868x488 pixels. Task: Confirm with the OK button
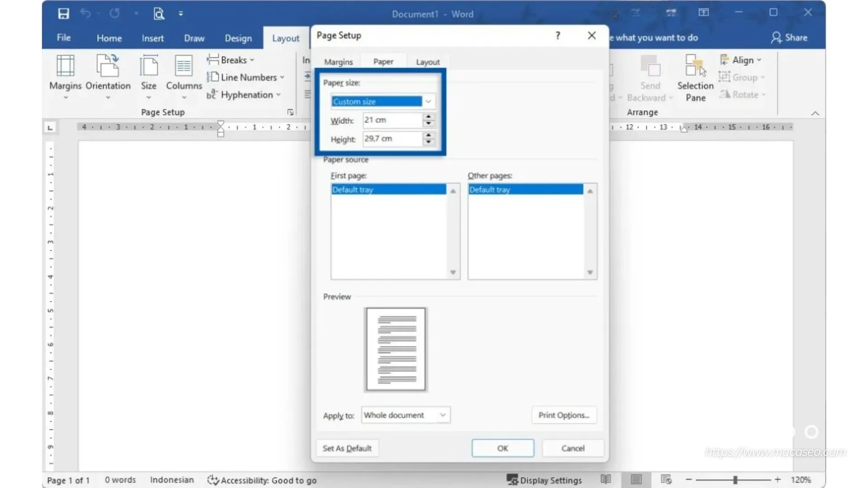(503, 448)
